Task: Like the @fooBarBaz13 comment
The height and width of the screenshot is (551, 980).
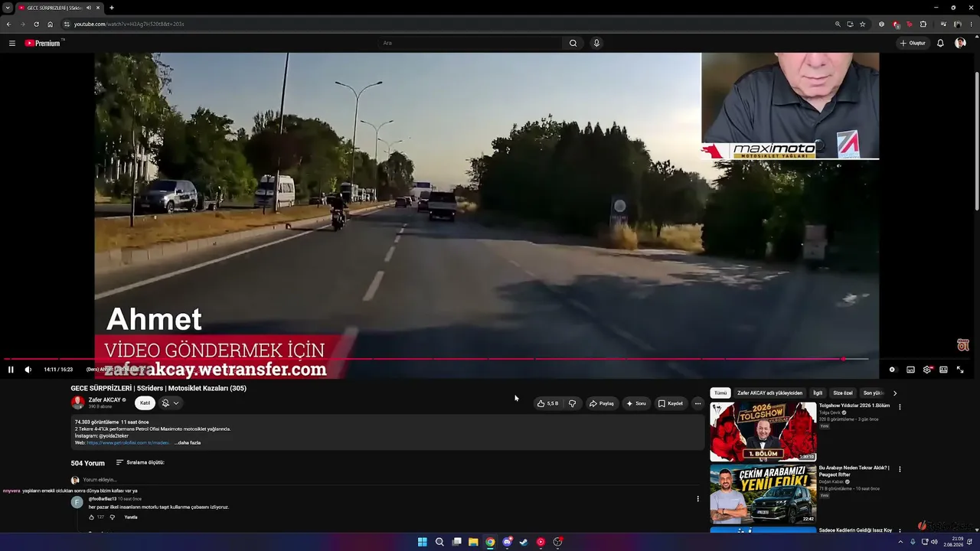Action: 92,517
